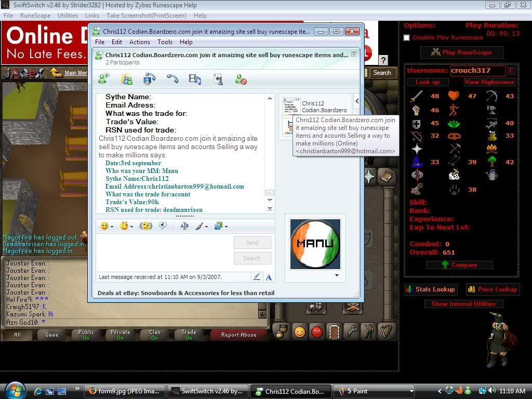Screen dimensions: 532x399
Task: Select the Hunter paw print icon
Action: point(454,189)
